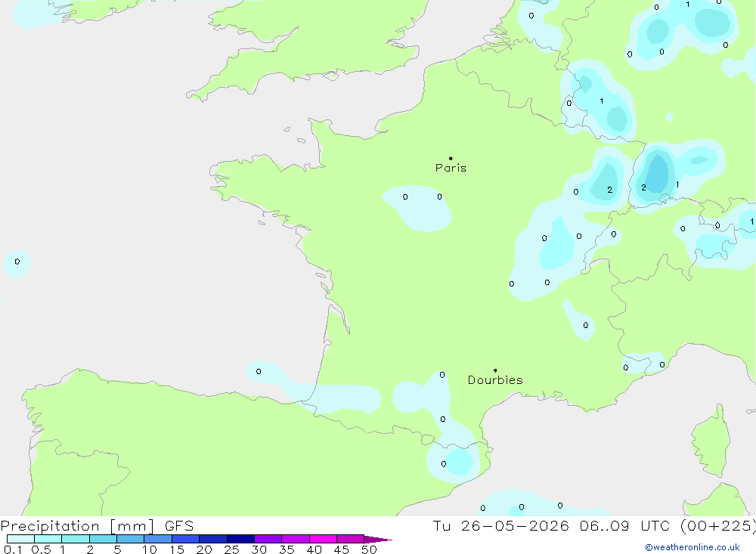The image size is (756, 554).
Task: Click the Precipitation [mm] GFS title
Action: tap(97, 525)
